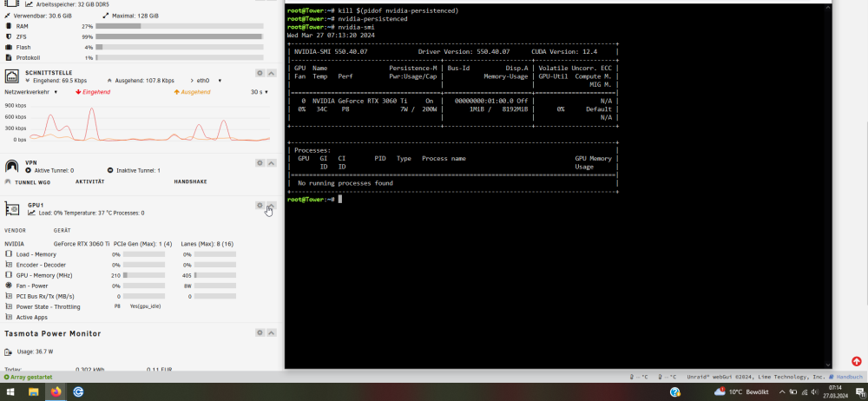Collapse the Schnittstelle network panel

[271, 73]
